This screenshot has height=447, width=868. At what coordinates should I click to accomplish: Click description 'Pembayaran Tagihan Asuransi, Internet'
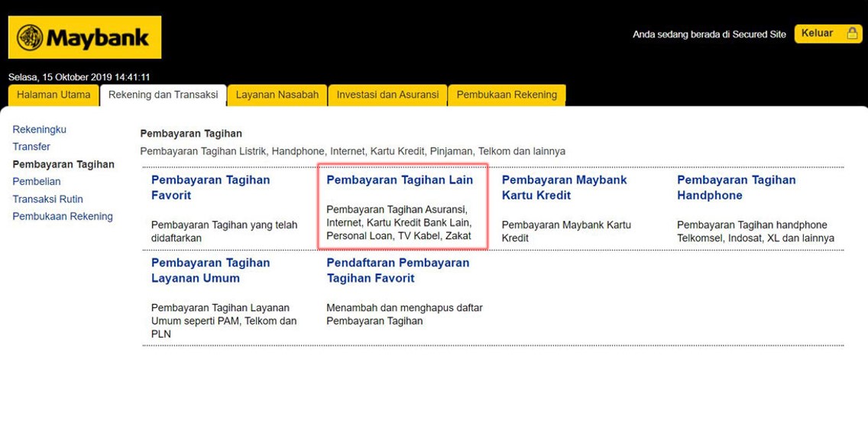[399, 222]
